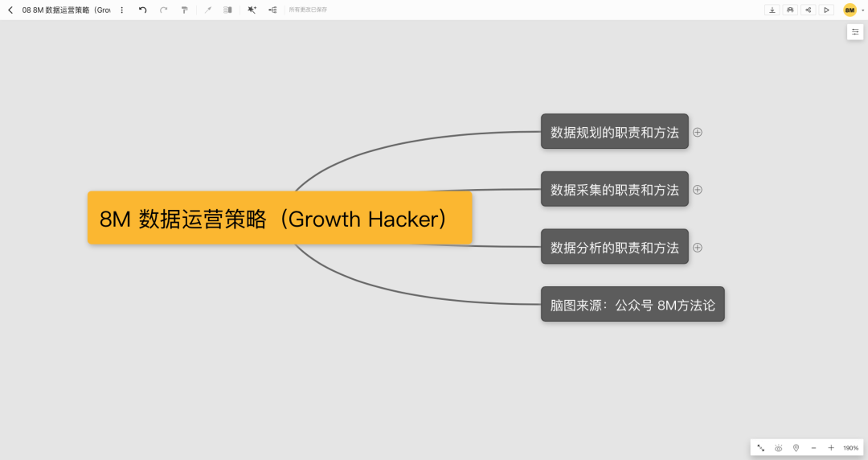Viewport: 868px width, 460px height.
Task: Select the 数据采集的职责和方法 topic
Action: (615, 189)
